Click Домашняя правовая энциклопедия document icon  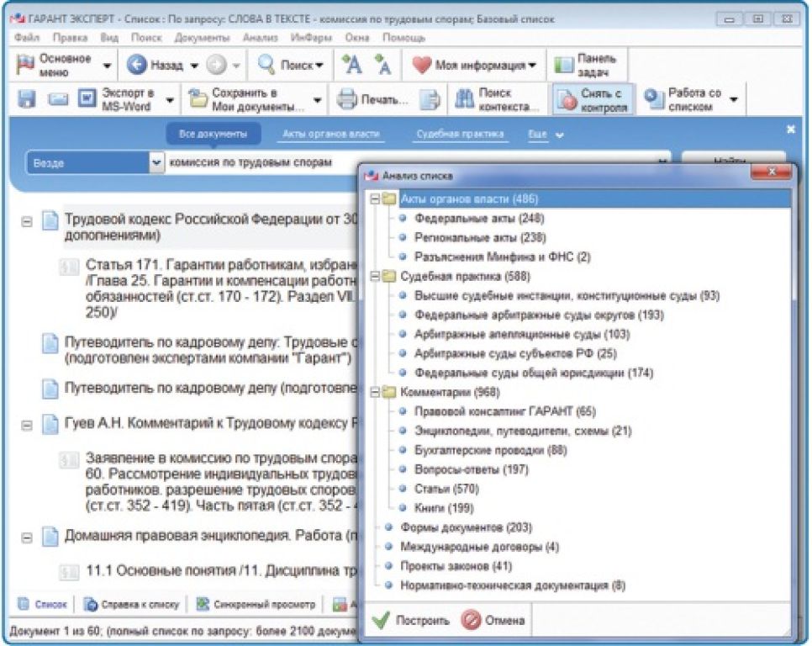50,536
